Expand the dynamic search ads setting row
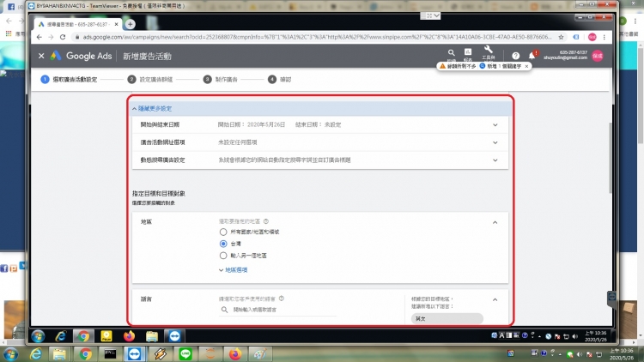 (x=320, y=160)
